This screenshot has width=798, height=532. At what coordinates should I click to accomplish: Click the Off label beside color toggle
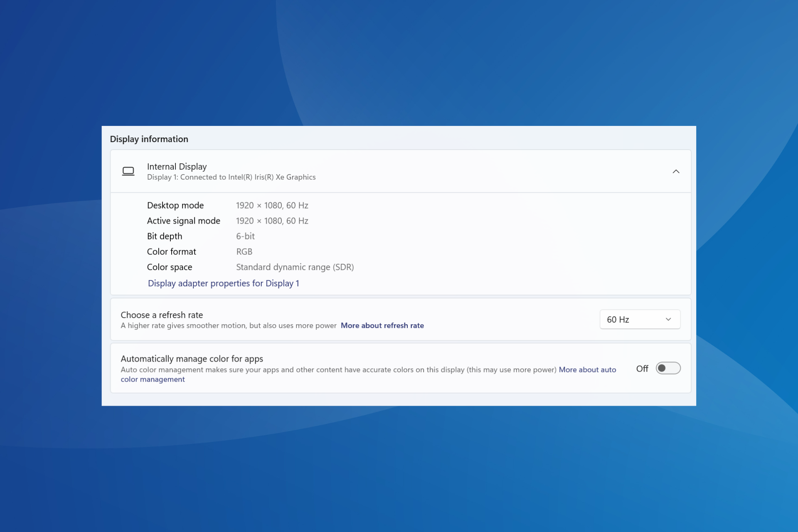[642, 369]
